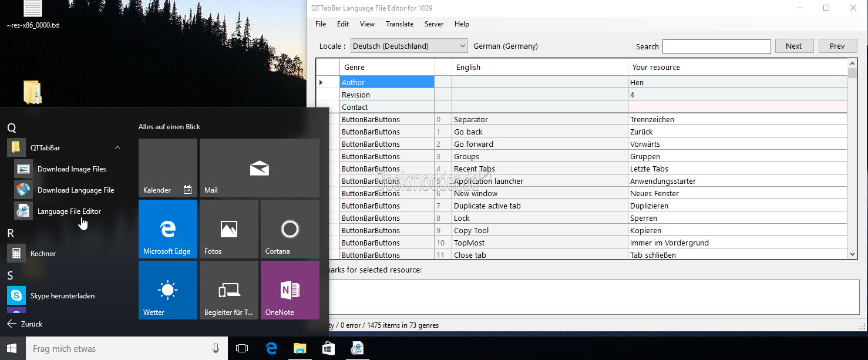This screenshot has width=868, height=360.
Task: Select the 'Copy Tool' English cell
Action: 540,230
